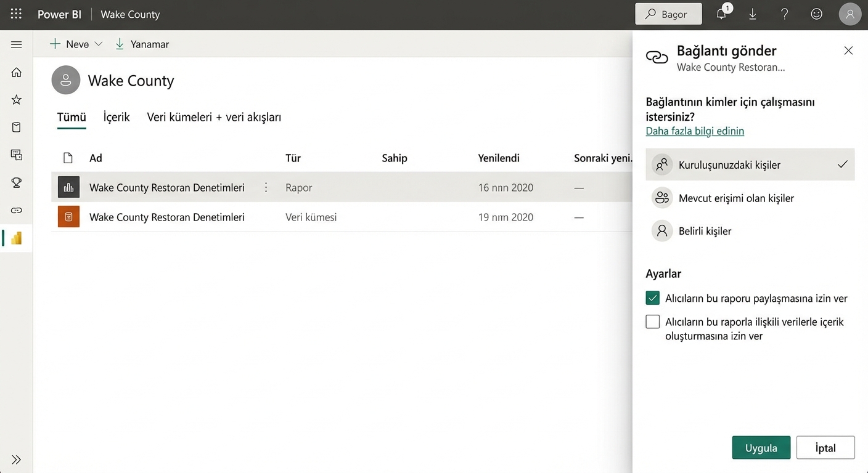Open more options for the Rapor row

click(266, 187)
